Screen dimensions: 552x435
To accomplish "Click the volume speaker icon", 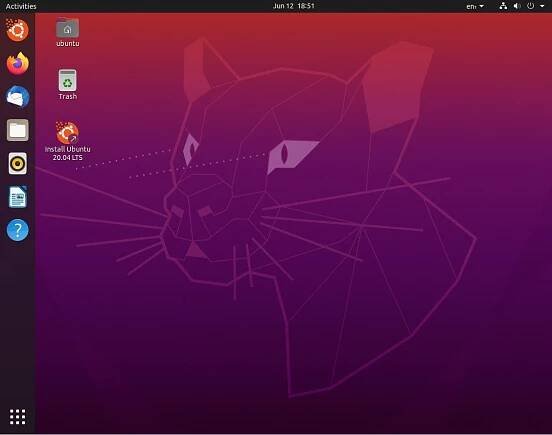I will 517,6.
